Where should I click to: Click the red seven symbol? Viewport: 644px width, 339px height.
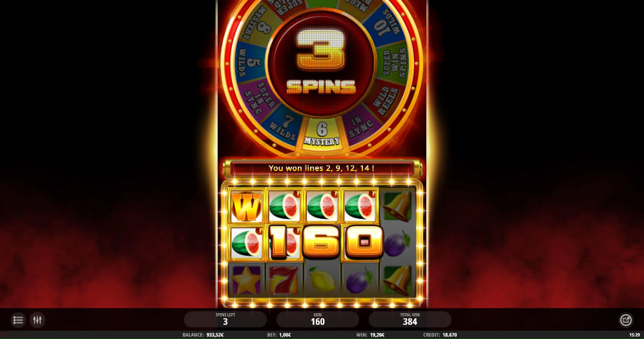coord(284,281)
